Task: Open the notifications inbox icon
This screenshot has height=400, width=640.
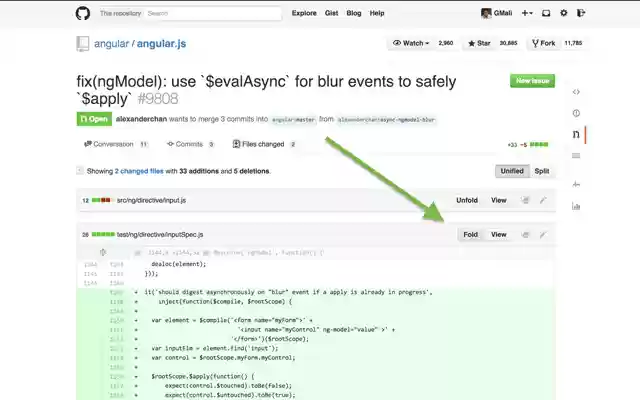Action: [546, 13]
